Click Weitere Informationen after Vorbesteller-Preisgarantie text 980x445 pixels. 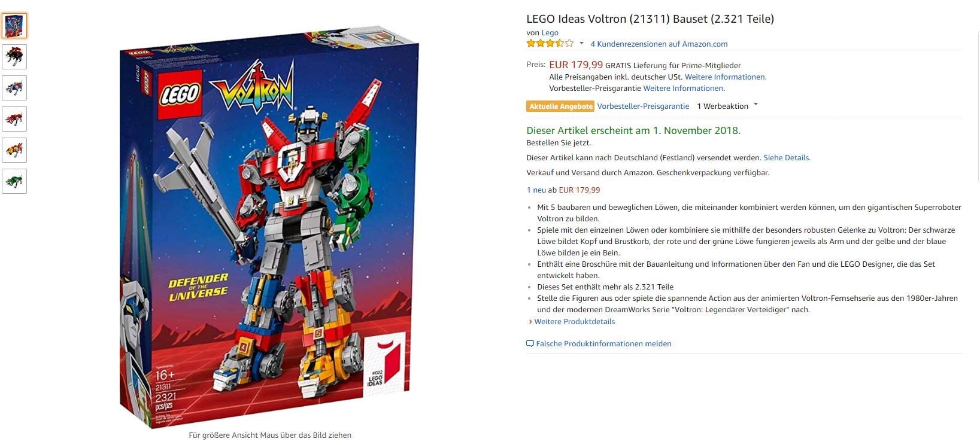point(684,88)
